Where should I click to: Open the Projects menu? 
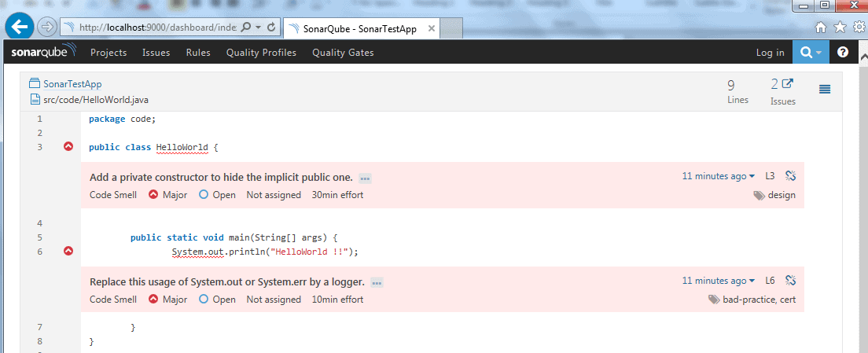click(108, 53)
